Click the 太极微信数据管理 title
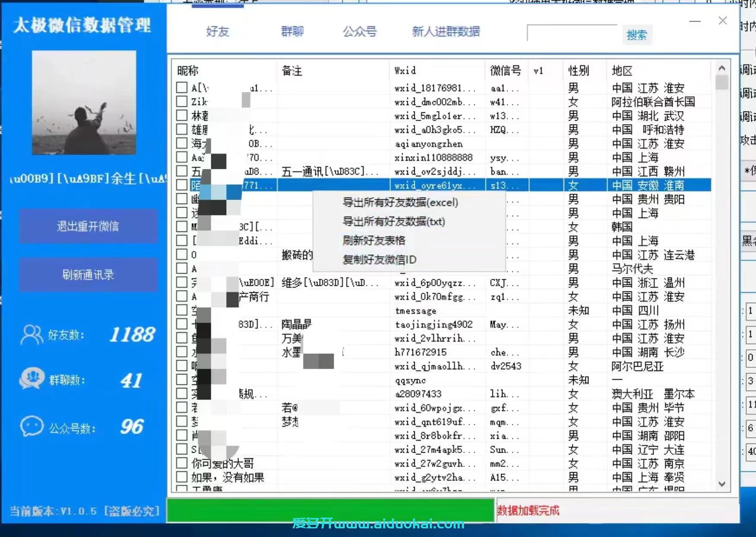756x537 pixels. click(82, 26)
